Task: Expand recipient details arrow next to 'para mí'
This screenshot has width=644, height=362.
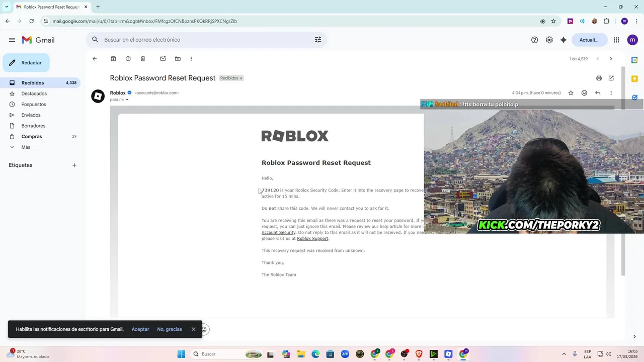Action: [127, 100]
